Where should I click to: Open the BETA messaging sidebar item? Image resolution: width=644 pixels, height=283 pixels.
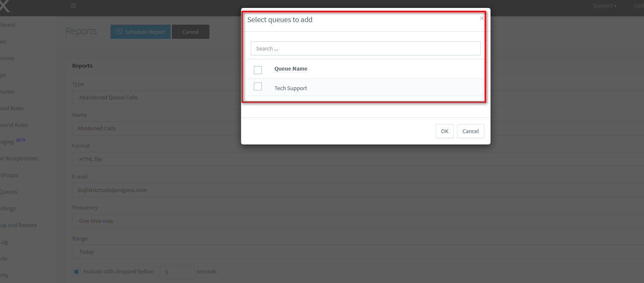click(x=13, y=141)
